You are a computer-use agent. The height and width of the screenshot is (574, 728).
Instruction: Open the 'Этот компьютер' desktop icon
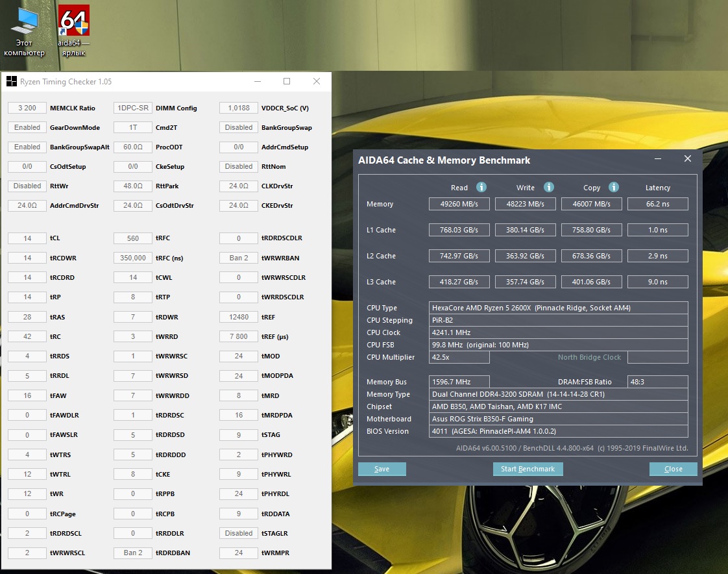coord(24,25)
